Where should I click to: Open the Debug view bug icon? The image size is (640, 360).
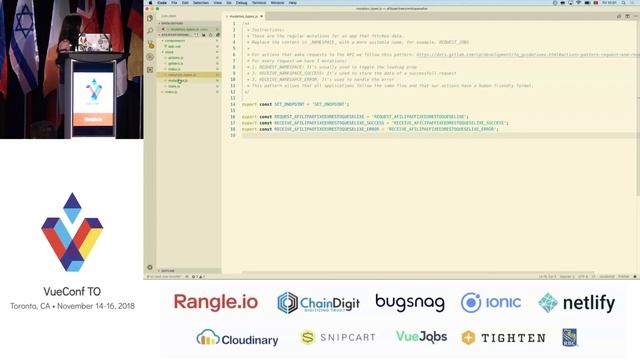[150, 57]
